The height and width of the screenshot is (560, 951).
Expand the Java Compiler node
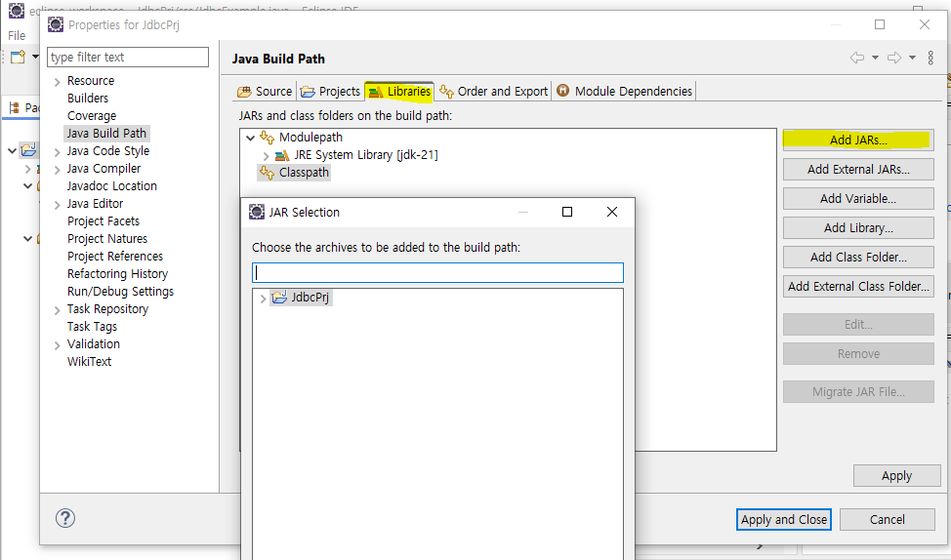point(57,170)
